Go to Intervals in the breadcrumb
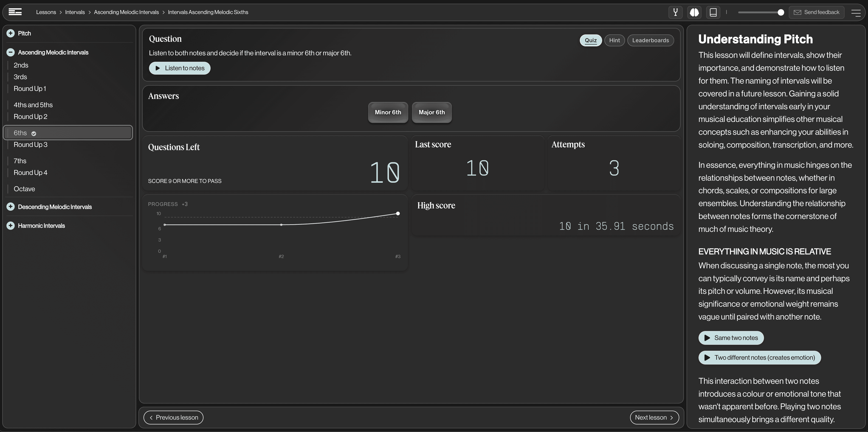 pos(75,12)
